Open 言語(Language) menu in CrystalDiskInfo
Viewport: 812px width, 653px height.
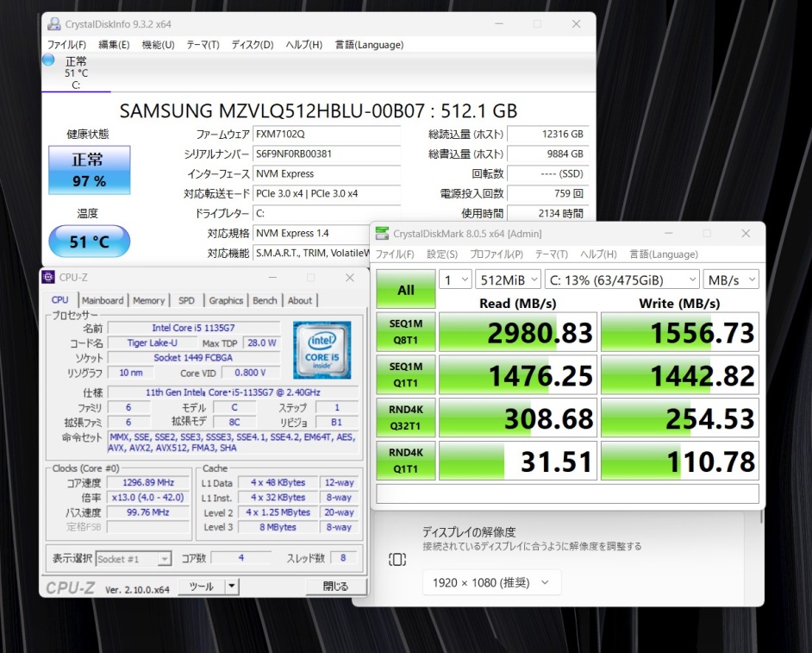click(369, 45)
